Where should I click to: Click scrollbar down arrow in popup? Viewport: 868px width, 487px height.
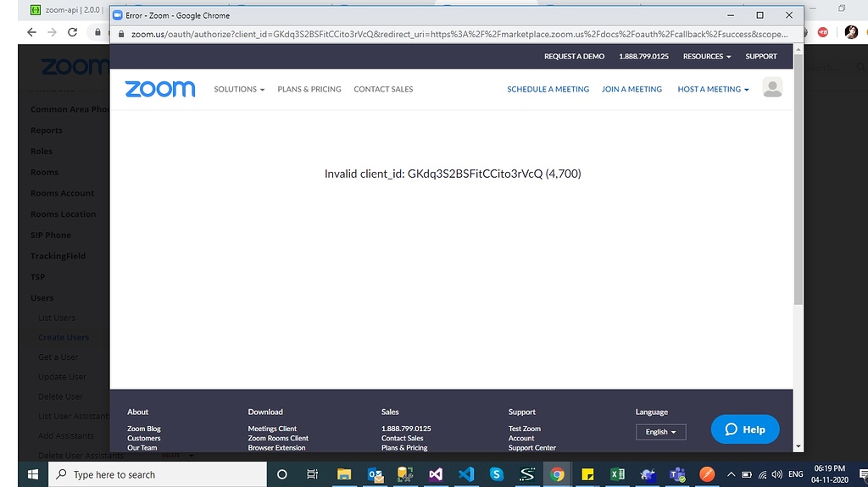(x=798, y=446)
